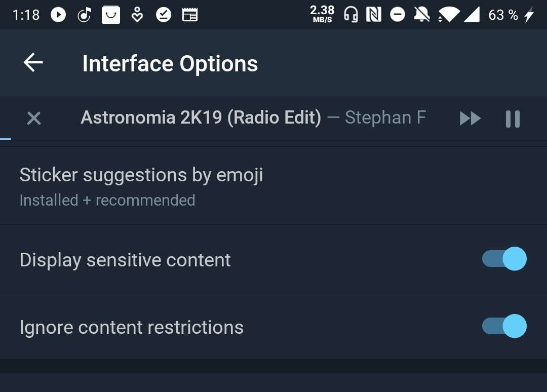Turn off Ignore content restrictions switch
This screenshot has width=547, height=392.
[x=504, y=326]
